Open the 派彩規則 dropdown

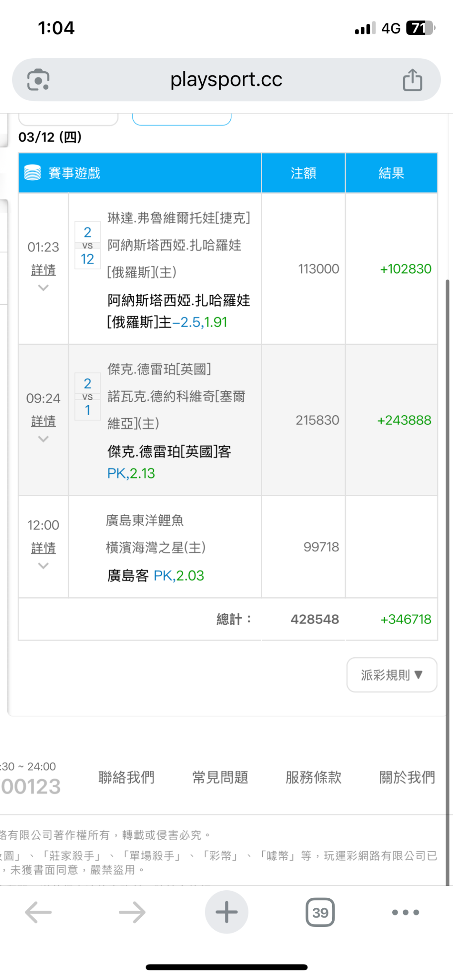392,675
